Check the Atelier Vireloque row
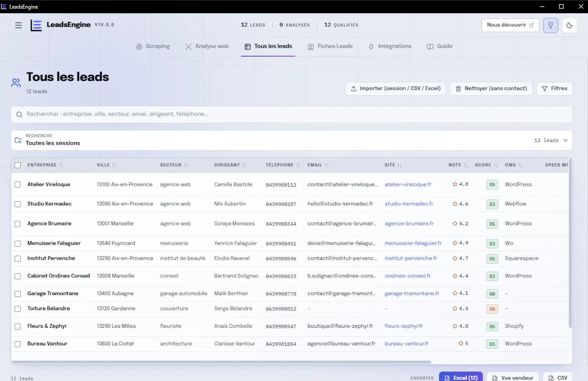This screenshot has height=381, width=588. click(18, 184)
